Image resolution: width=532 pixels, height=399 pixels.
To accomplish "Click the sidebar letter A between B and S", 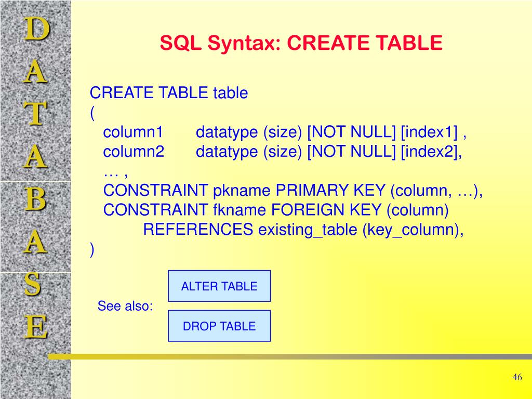I will point(36,242).
